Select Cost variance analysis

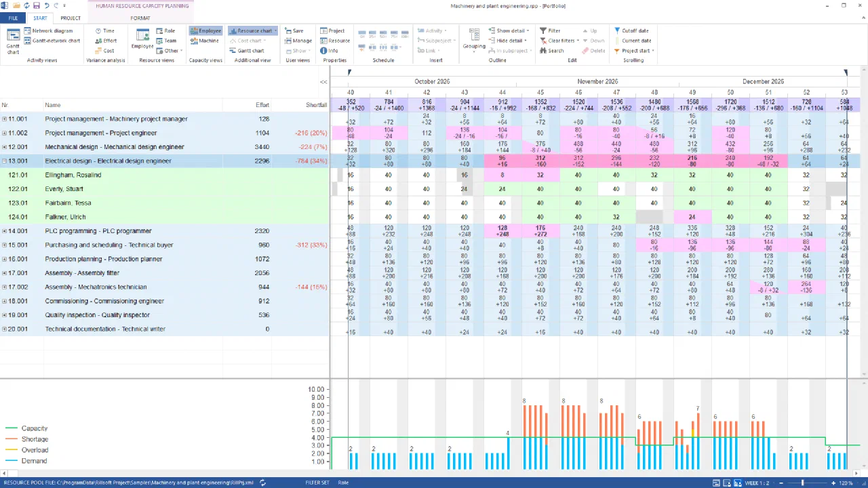point(104,51)
